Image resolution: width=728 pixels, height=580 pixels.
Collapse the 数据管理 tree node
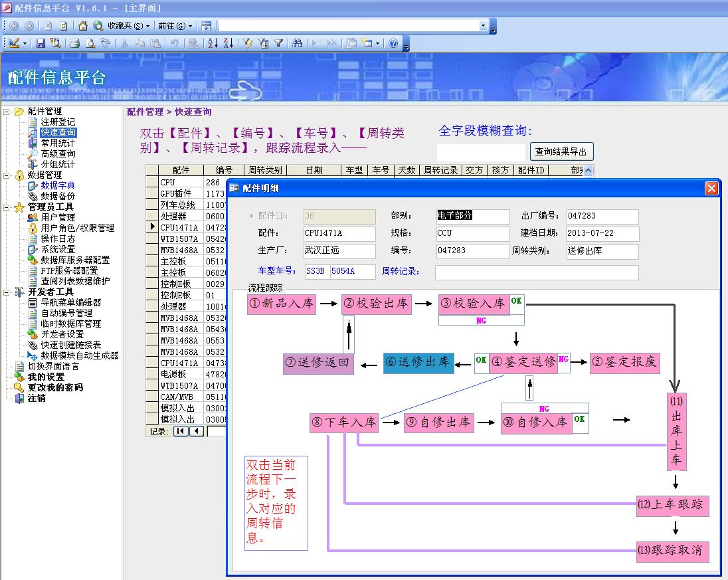coord(7,175)
